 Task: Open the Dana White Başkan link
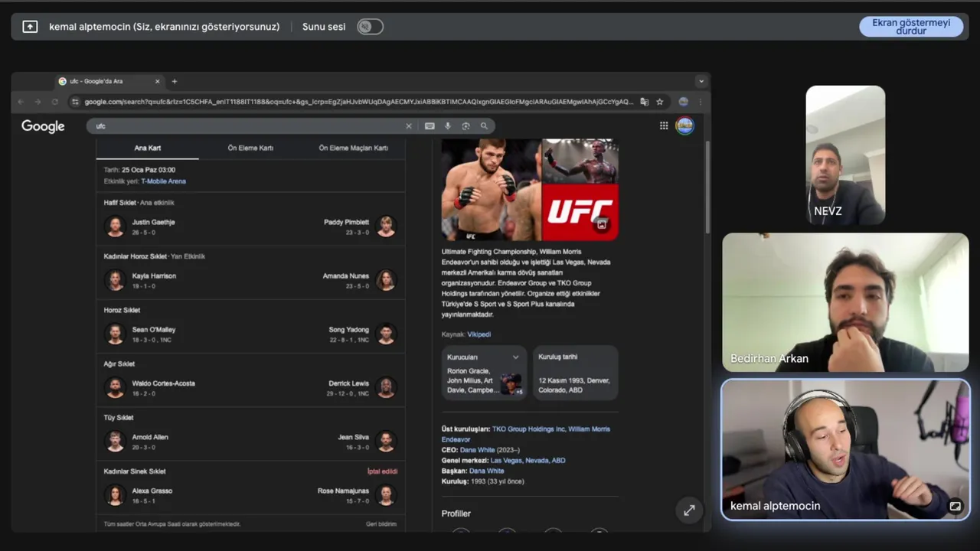tap(487, 471)
